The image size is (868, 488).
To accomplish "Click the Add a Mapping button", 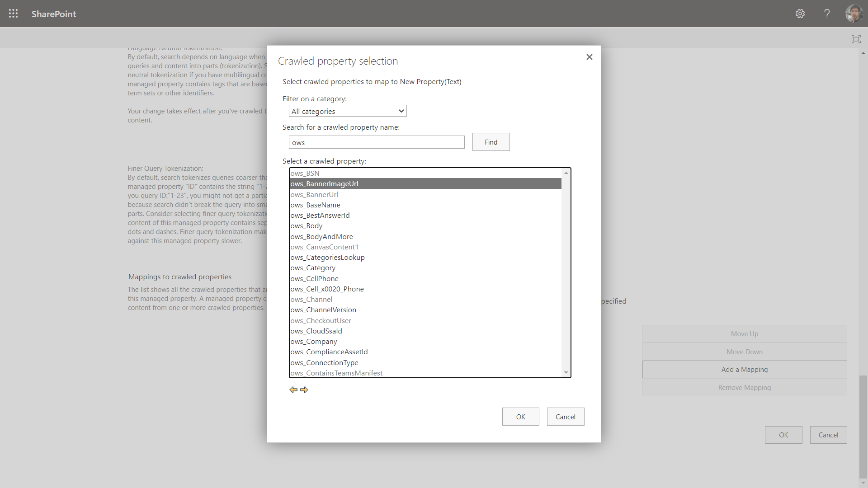I will pos(744,370).
